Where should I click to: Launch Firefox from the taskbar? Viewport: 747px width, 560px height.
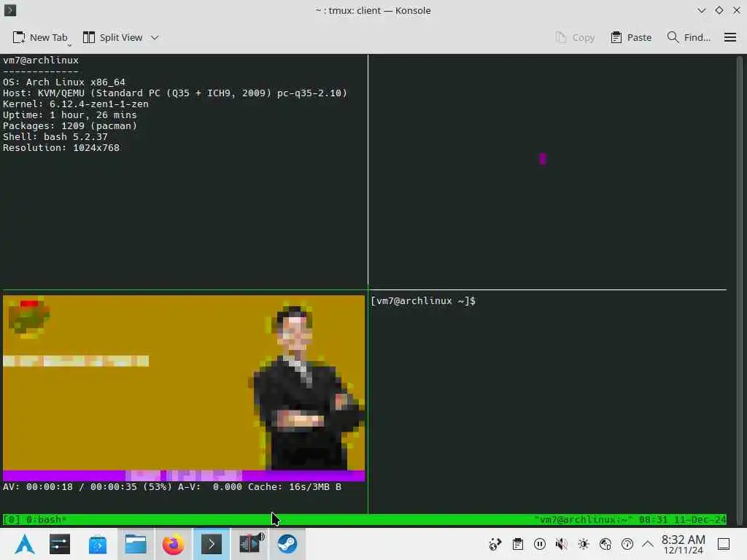coord(173,544)
